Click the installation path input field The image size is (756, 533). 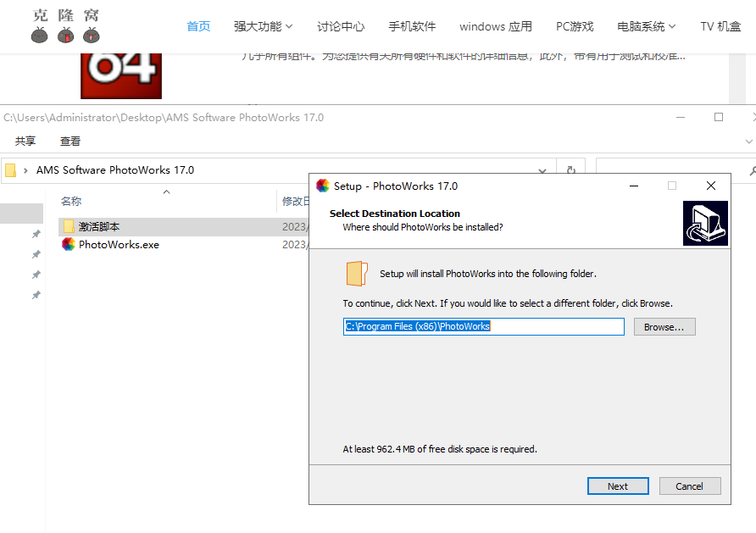click(x=484, y=326)
